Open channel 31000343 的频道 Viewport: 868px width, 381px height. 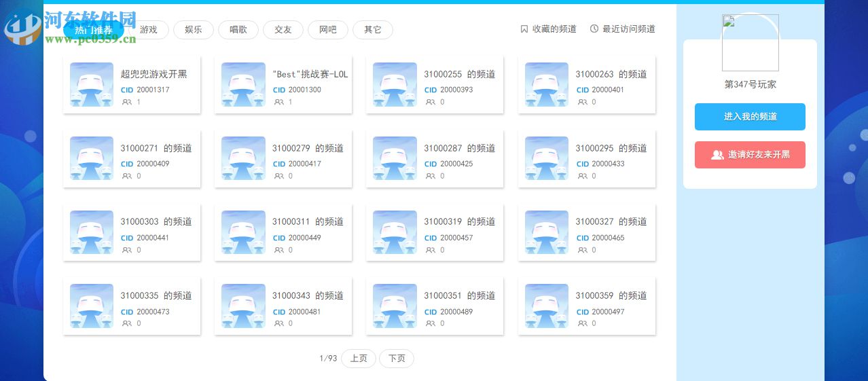[x=283, y=306]
